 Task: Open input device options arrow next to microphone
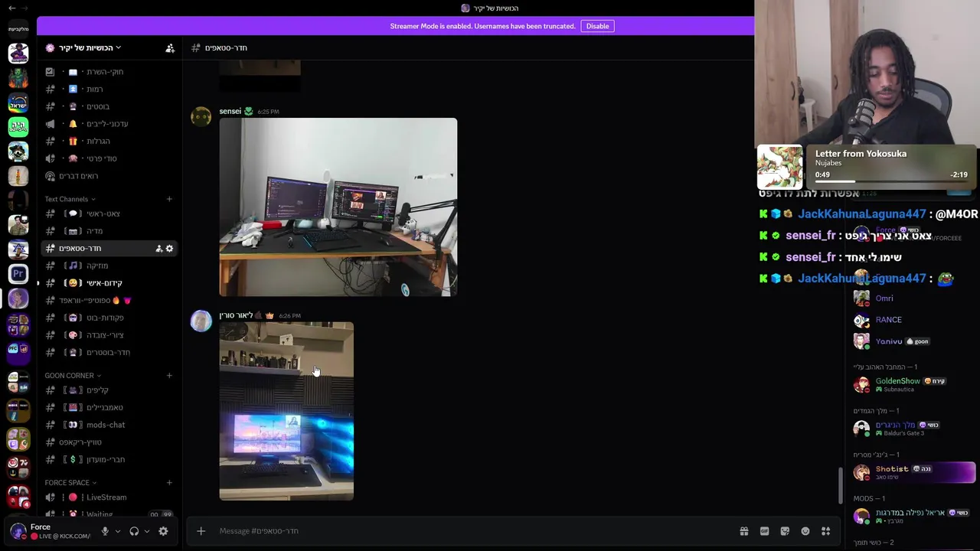point(117,531)
